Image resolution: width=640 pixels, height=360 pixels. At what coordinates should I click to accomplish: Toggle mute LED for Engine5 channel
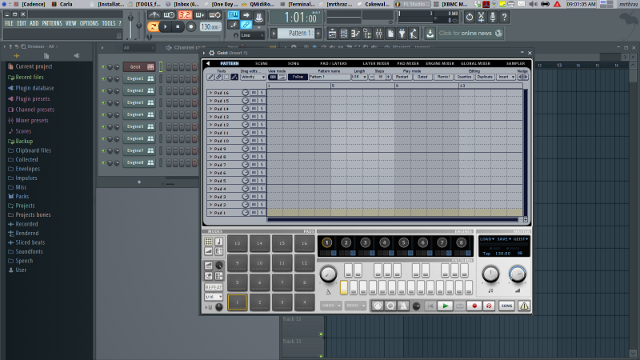coord(103,127)
